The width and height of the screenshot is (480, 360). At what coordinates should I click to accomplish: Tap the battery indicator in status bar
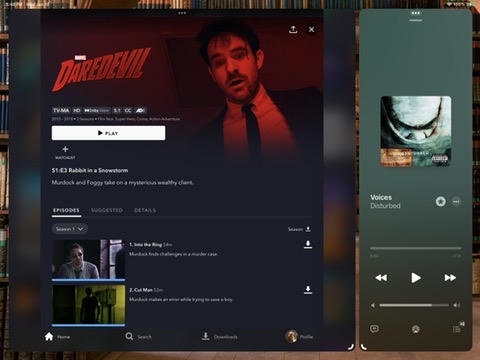coord(470,5)
